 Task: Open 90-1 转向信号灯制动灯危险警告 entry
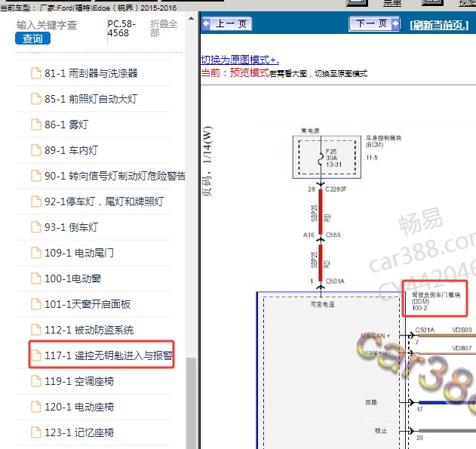click(x=115, y=176)
